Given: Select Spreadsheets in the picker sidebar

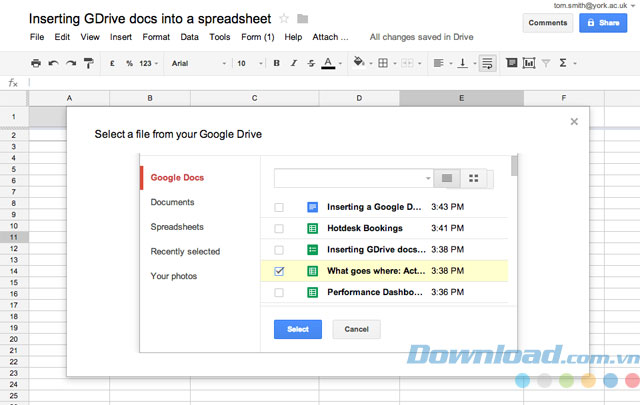Looking at the screenshot, I should pos(176,227).
